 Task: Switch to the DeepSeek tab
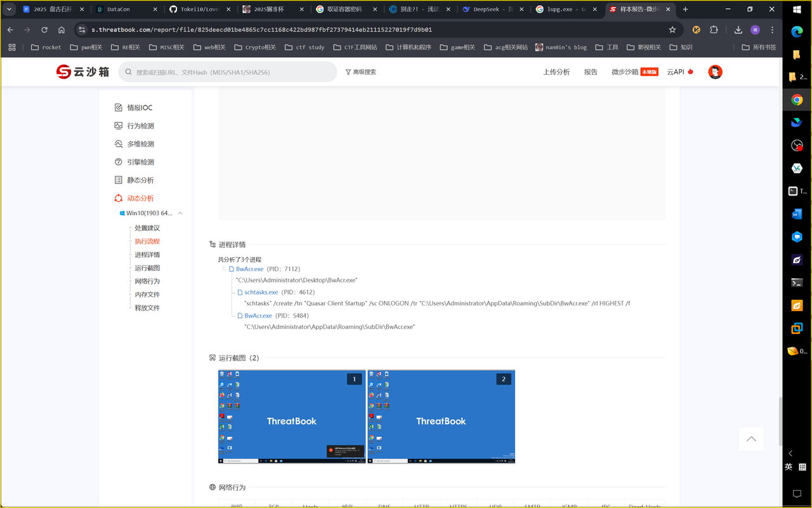coord(492,10)
